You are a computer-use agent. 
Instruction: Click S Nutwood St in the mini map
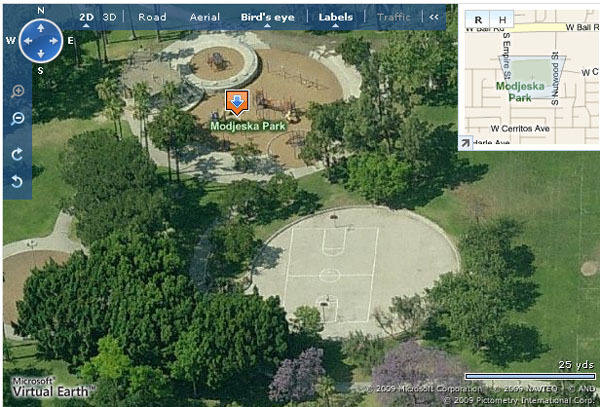555,78
